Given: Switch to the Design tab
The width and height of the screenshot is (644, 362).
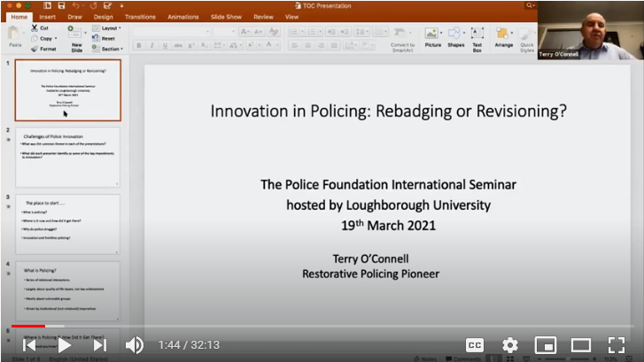Looking at the screenshot, I should [x=103, y=17].
